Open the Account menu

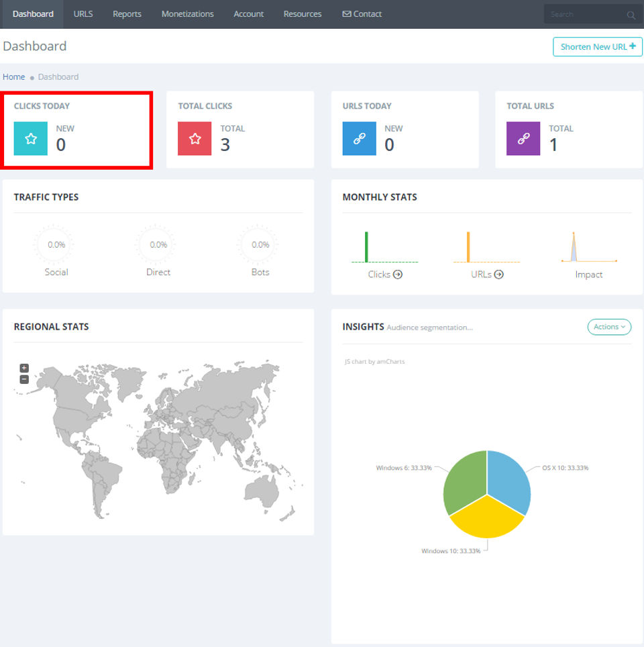(x=248, y=14)
